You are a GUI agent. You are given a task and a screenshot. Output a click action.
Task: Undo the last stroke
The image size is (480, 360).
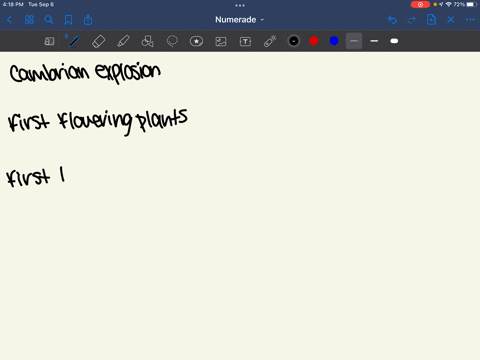click(392, 20)
